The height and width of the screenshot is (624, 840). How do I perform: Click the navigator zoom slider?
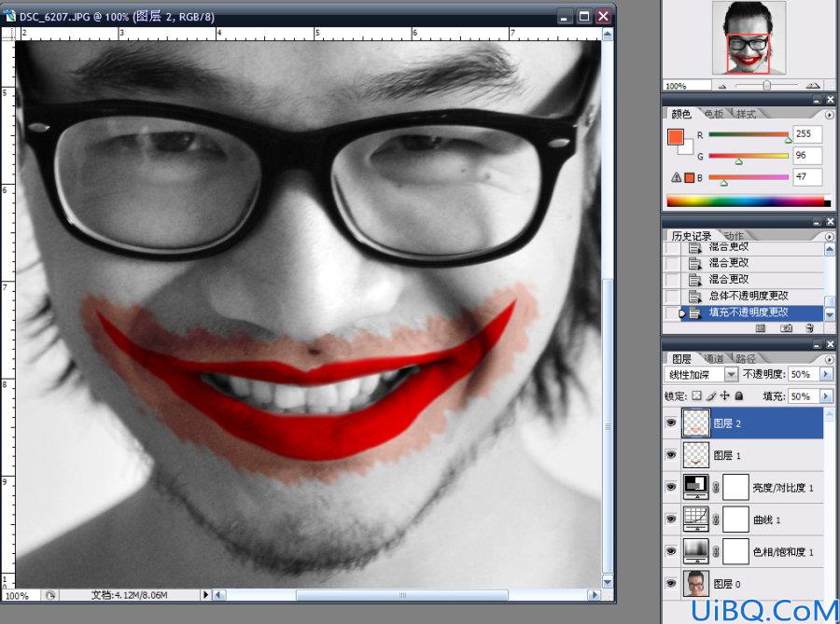tap(766, 86)
